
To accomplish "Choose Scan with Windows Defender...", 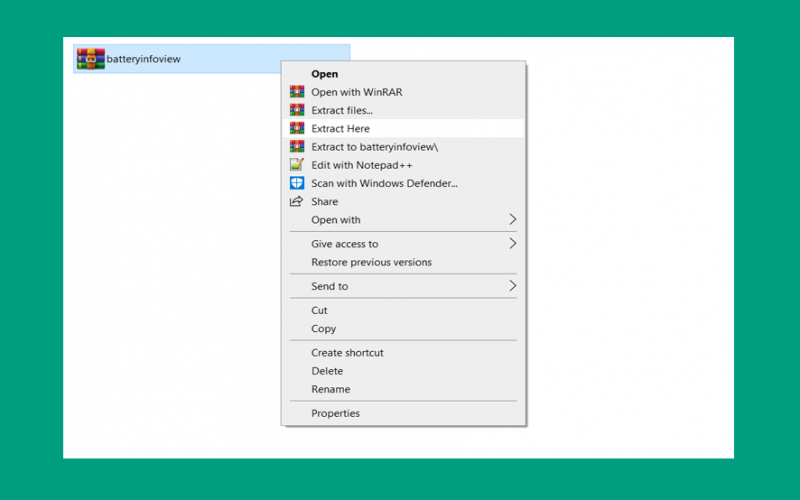I will pyautogui.click(x=403, y=183).
